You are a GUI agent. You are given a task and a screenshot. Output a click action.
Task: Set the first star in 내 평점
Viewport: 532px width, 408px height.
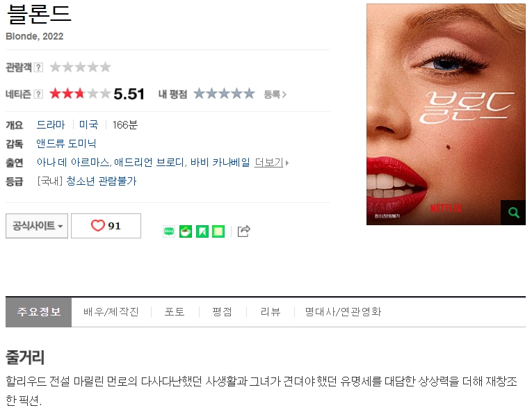pyautogui.click(x=200, y=93)
